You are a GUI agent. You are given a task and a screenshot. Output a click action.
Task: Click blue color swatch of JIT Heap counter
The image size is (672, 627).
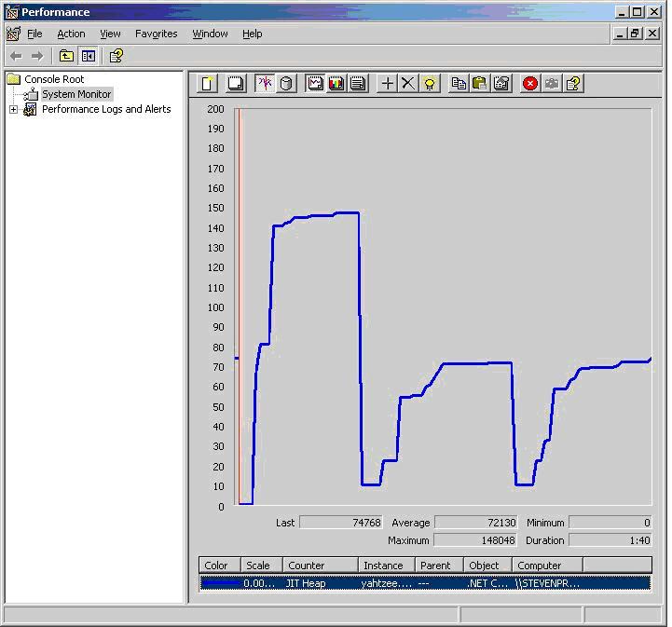(x=221, y=583)
